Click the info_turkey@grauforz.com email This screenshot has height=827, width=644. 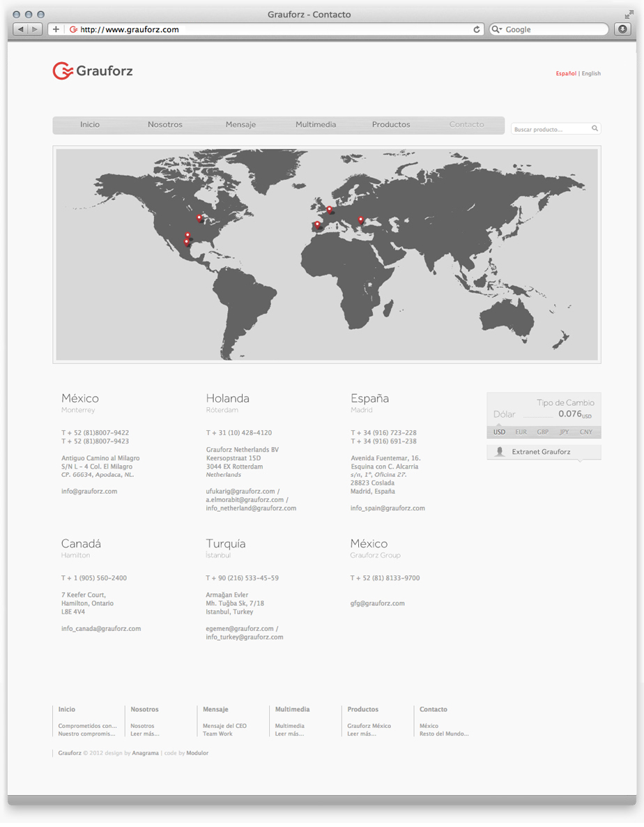tap(245, 637)
